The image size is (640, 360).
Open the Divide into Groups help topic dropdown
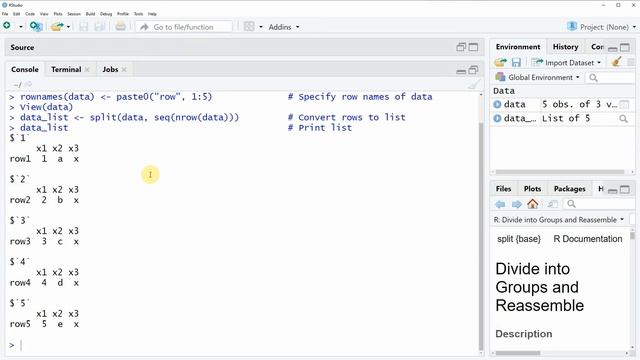click(559, 220)
